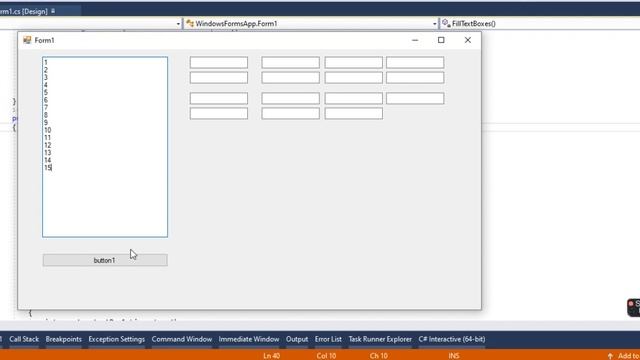Viewport: 640px width, 360px height.
Task: Click the Add to source control arrow icon
Action: pyautogui.click(x=610, y=356)
